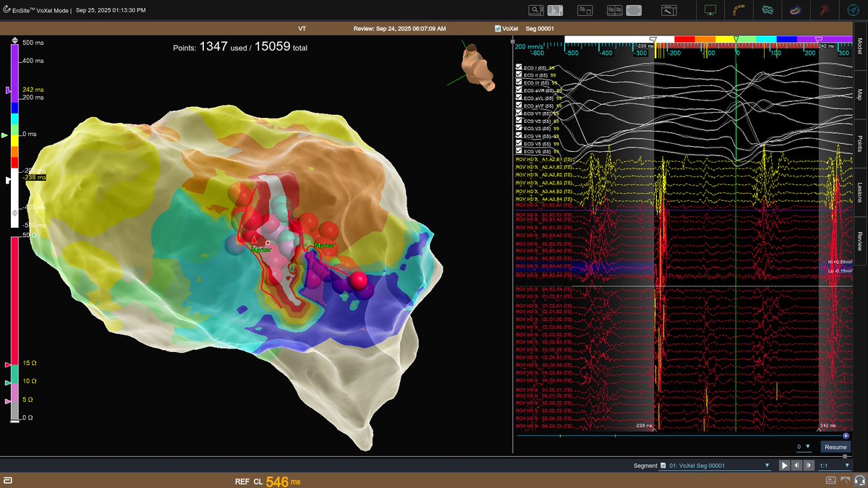Click the green zero marker on timeline color bar
This screenshot has width=868, height=488.
(x=736, y=39)
